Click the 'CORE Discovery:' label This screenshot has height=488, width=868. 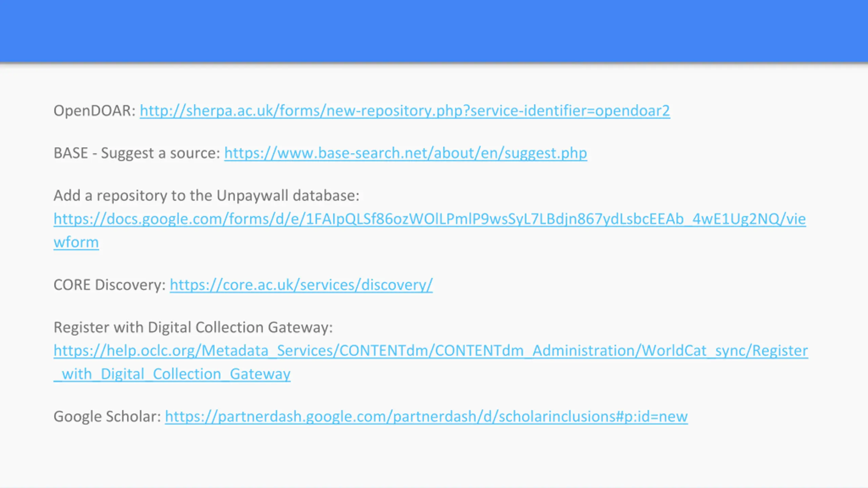(x=110, y=285)
